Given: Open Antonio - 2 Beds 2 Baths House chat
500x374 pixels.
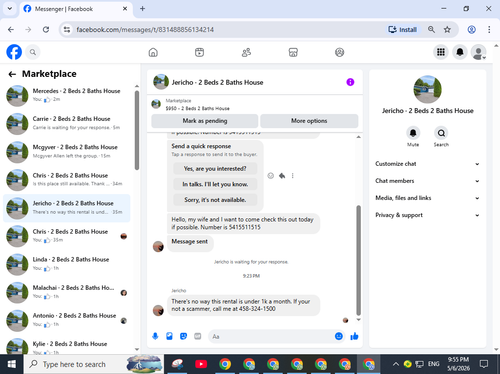Looking at the screenshot, I should (x=67, y=320).
